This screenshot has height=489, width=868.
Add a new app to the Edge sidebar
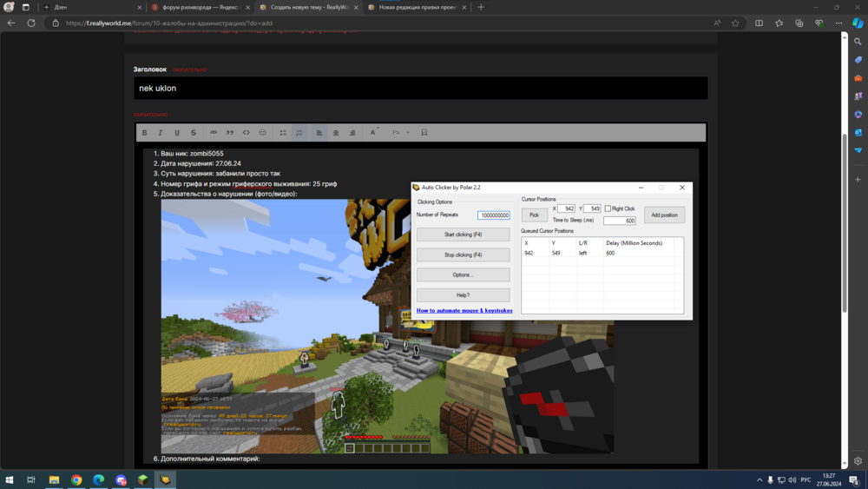pos(858,180)
